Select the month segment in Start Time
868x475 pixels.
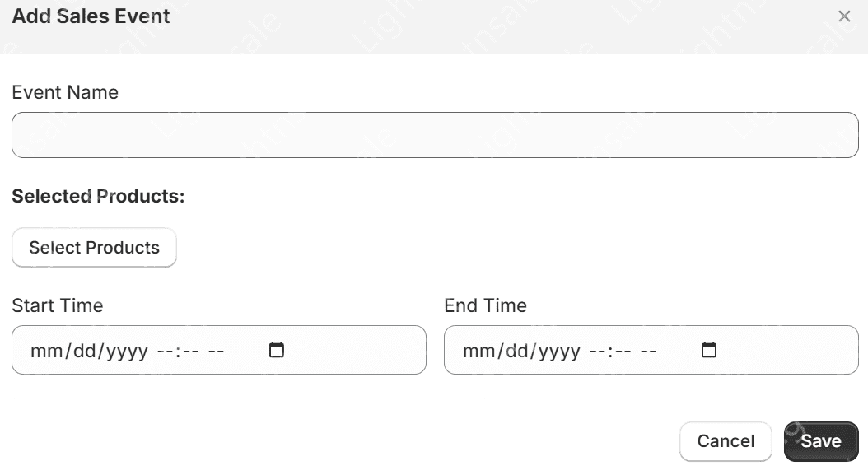click(x=46, y=351)
